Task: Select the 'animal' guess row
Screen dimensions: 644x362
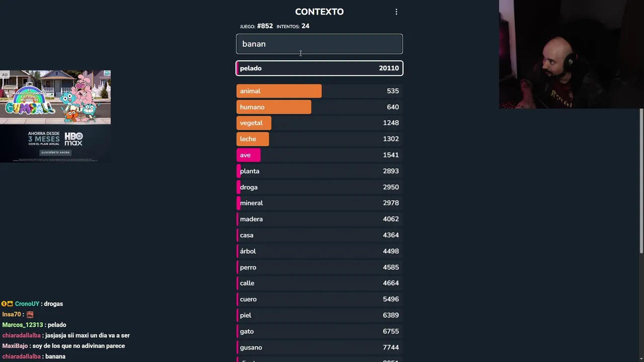Action: tap(319, 91)
